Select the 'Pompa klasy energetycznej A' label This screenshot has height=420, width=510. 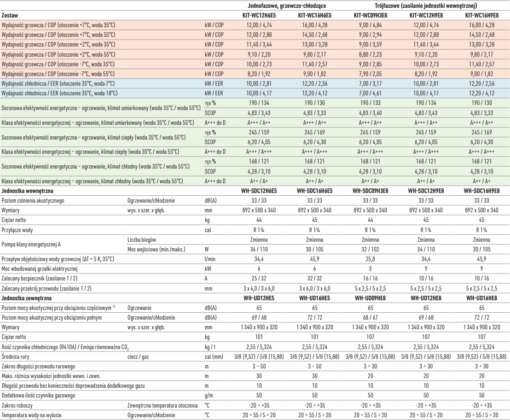click(x=31, y=245)
